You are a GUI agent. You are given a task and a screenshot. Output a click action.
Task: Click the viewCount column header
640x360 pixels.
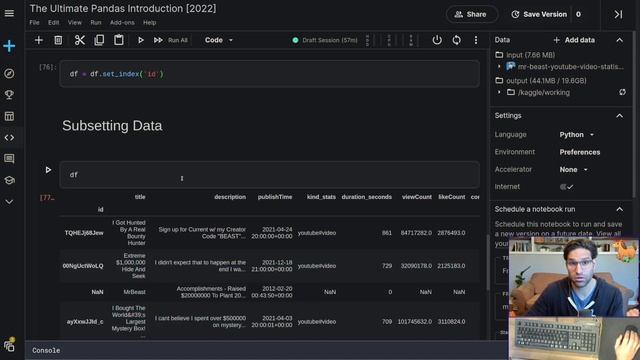(416, 197)
